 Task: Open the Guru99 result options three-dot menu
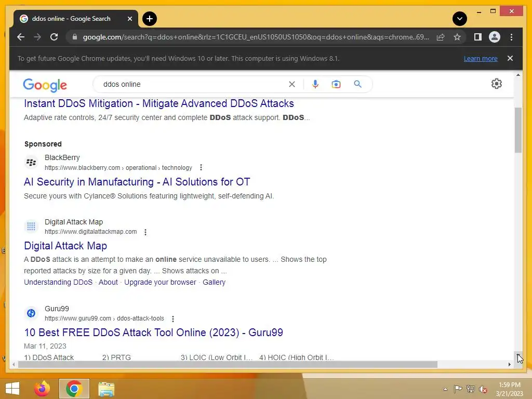(x=172, y=318)
